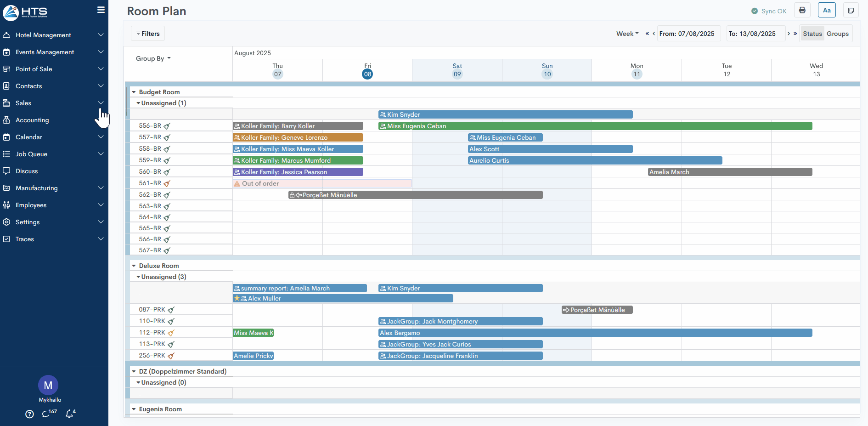Screen dimensions: 868x426
Task: Click the Filters button
Action: point(148,34)
